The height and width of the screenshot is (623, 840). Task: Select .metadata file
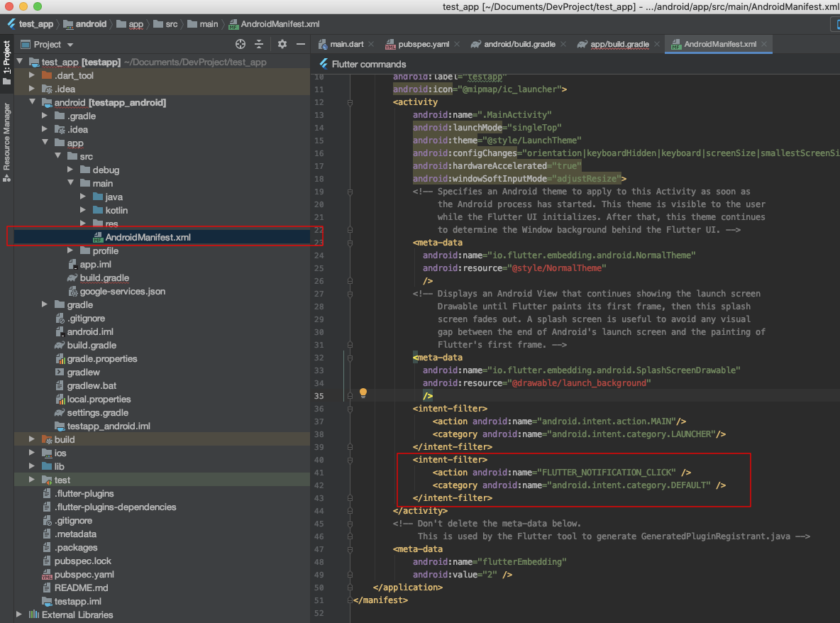(x=75, y=534)
